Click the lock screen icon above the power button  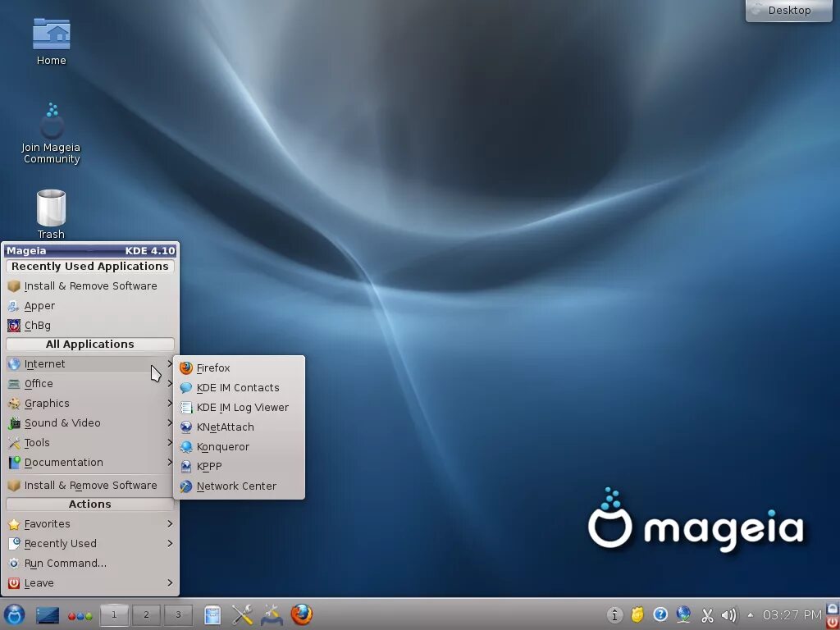coord(833,609)
